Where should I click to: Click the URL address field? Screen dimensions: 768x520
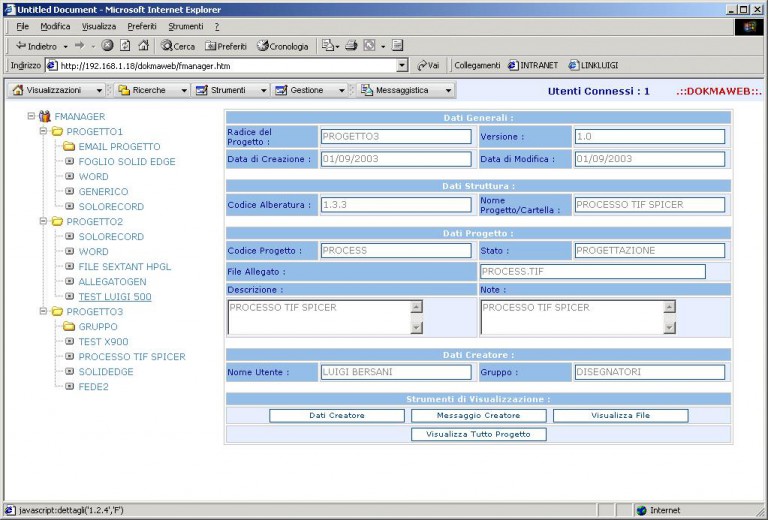coord(228,65)
